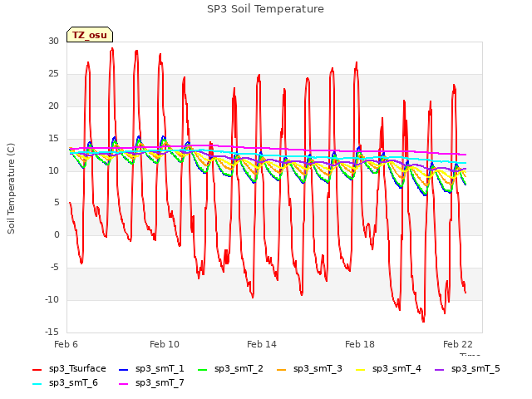Toggle the sp3_smT_5 legend entry
This screenshot has width=532, height=399.
click(x=467, y=369)
